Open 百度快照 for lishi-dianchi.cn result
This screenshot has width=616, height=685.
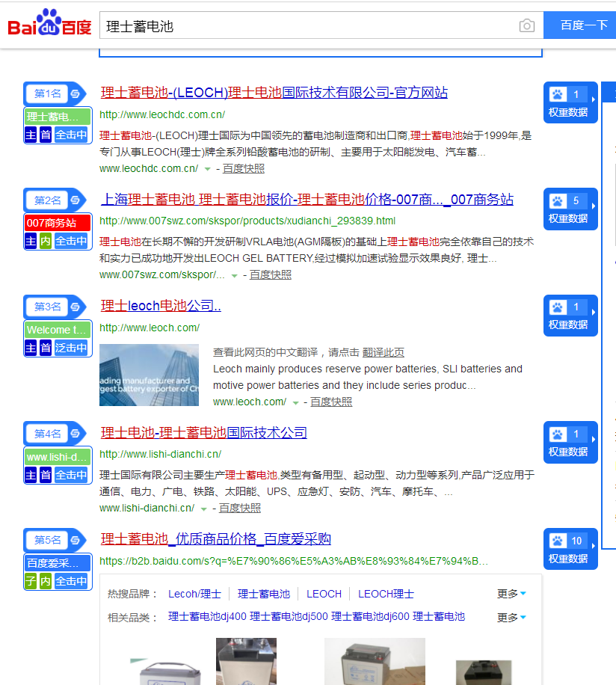[240, 508]
